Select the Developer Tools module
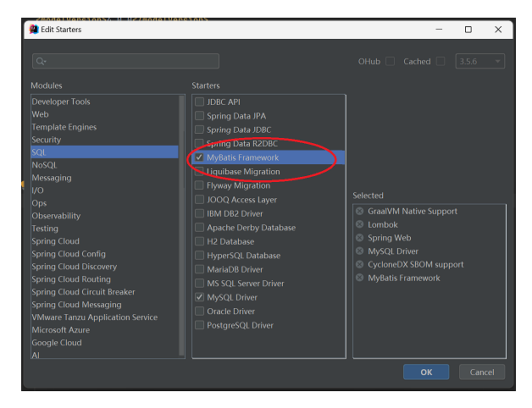The width and height of the screenshot is (532, 408). (x=104, y=102)
